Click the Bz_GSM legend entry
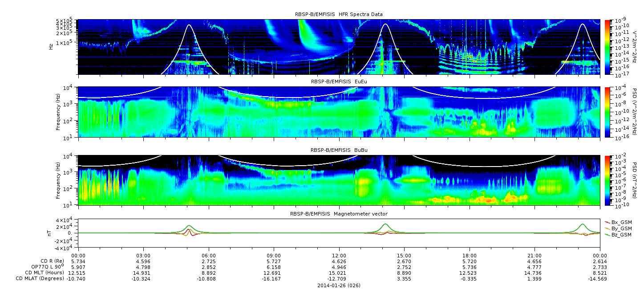The height and width of the screenshot is (293, 644). (x=621, y=234)
